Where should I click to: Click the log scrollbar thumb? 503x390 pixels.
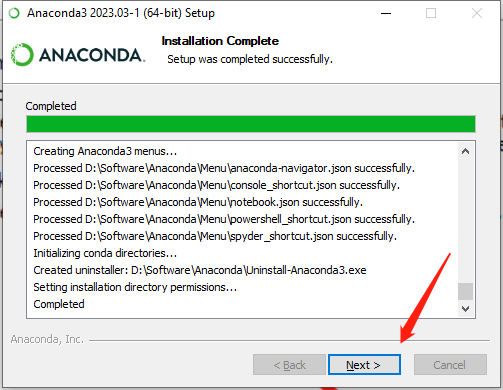point(465,292)
